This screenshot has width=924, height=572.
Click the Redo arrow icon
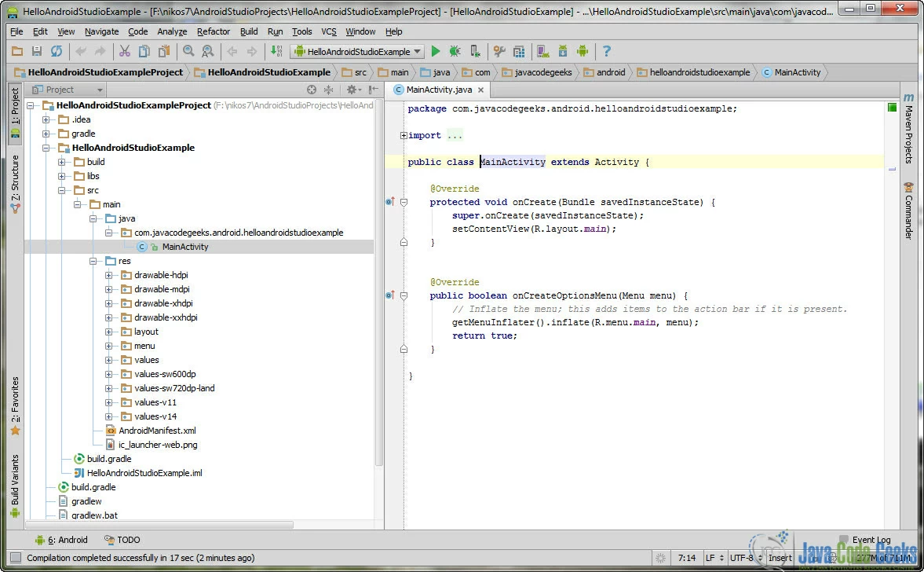(100, 51)
